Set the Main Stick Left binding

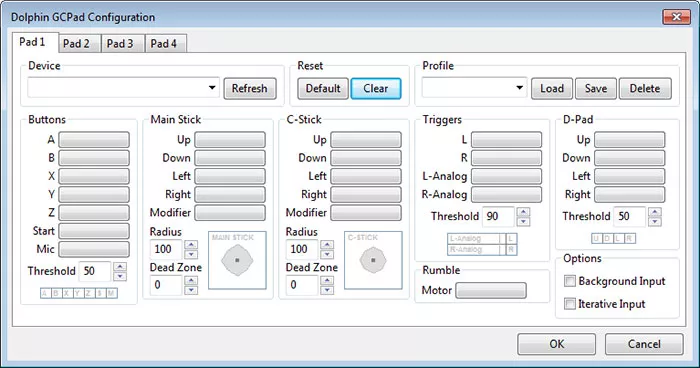[x=230, y=176]
